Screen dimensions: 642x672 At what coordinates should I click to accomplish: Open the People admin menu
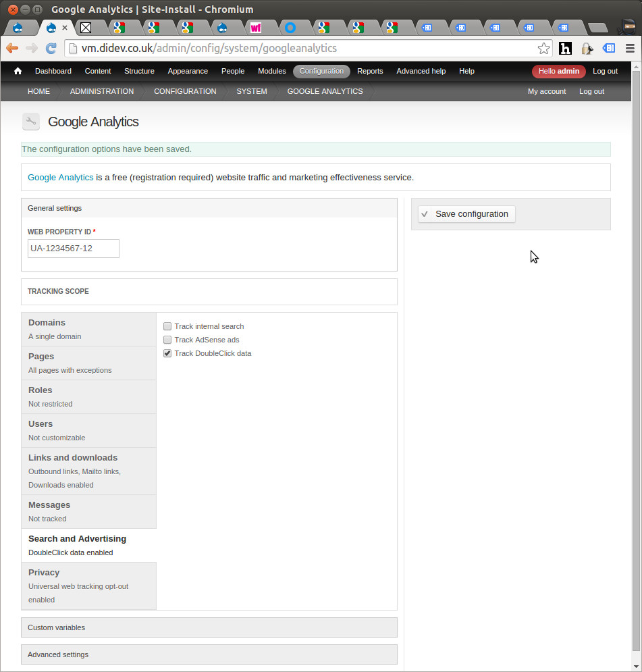[233, 71]
